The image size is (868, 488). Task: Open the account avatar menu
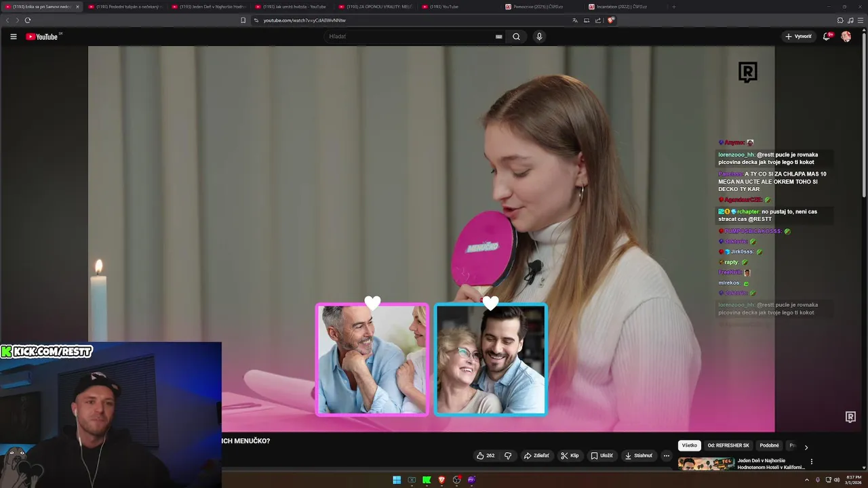tap(846, 37)
